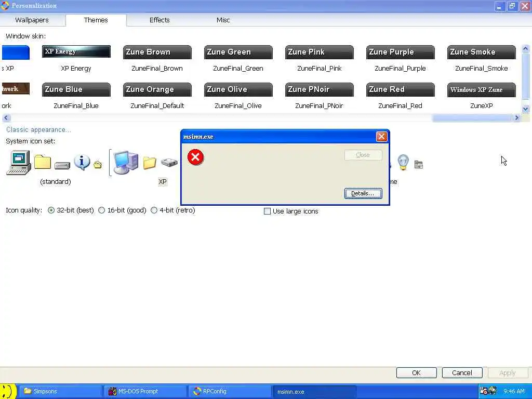
Task: Click the standard set small open-folder icon
Action: (x=98, y=165)
